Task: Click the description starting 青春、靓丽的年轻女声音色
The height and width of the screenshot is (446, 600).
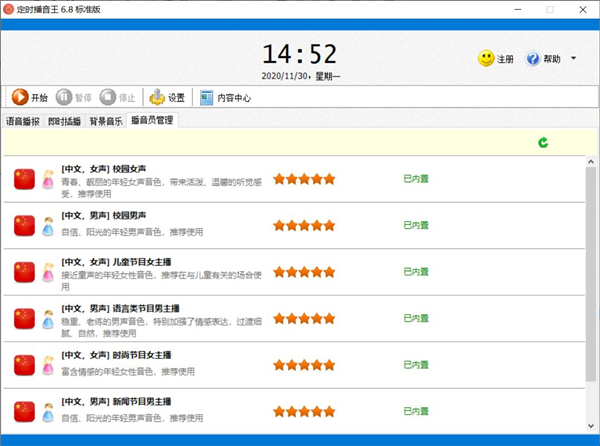Action: tap(161, 188)
